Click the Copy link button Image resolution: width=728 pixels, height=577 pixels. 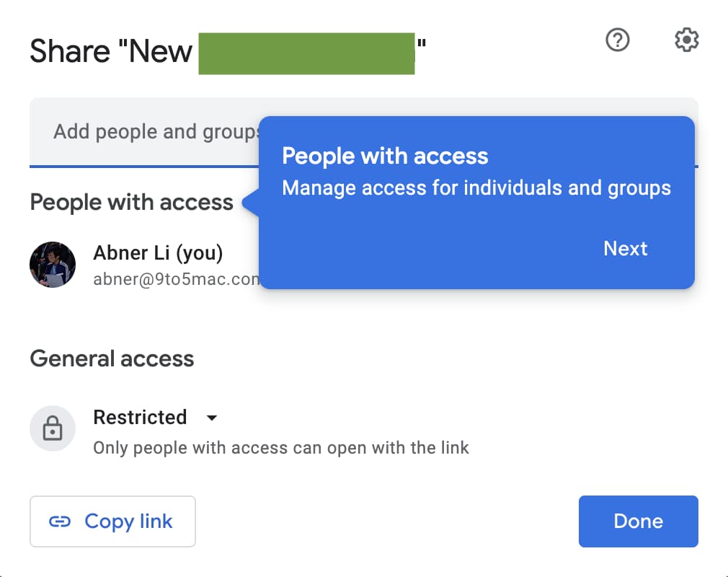(112, 521)
